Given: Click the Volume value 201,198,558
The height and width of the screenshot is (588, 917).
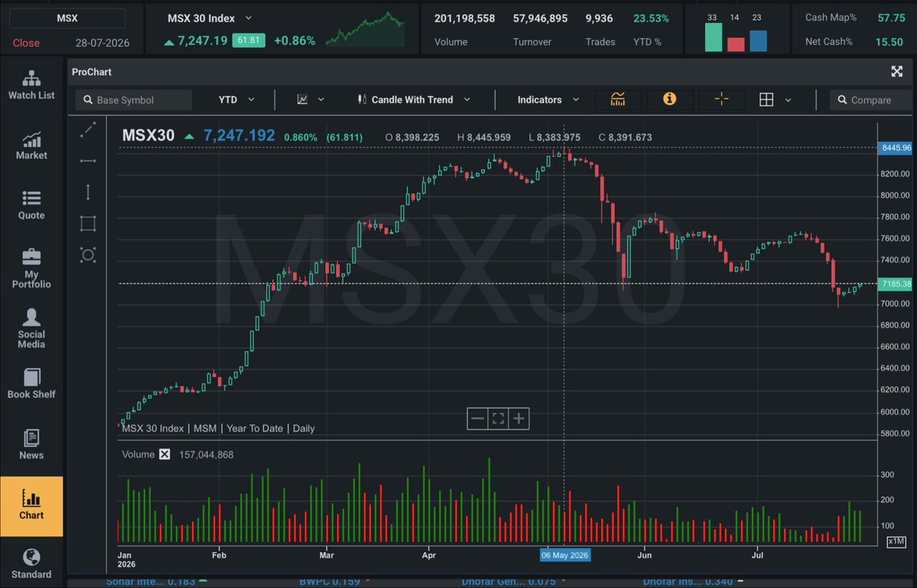Looking at the screenshot, I should click(x=464, y=18).
